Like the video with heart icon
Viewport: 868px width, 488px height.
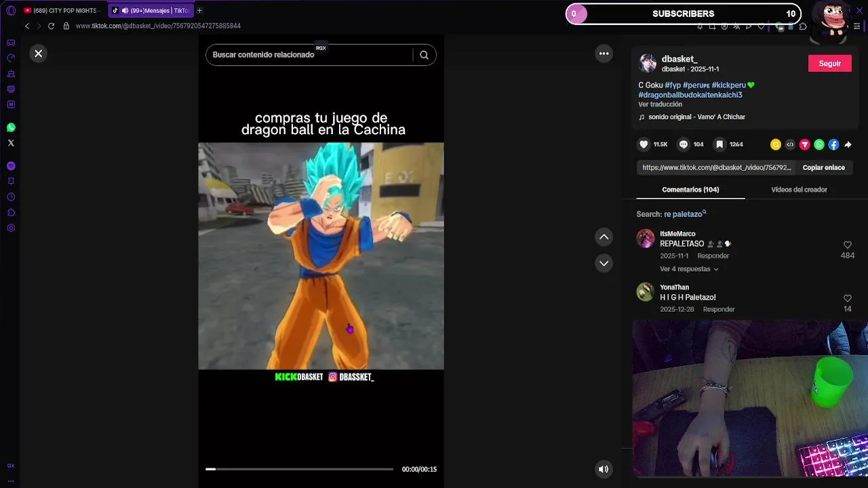pyautogui.click(x=644, y=144)
